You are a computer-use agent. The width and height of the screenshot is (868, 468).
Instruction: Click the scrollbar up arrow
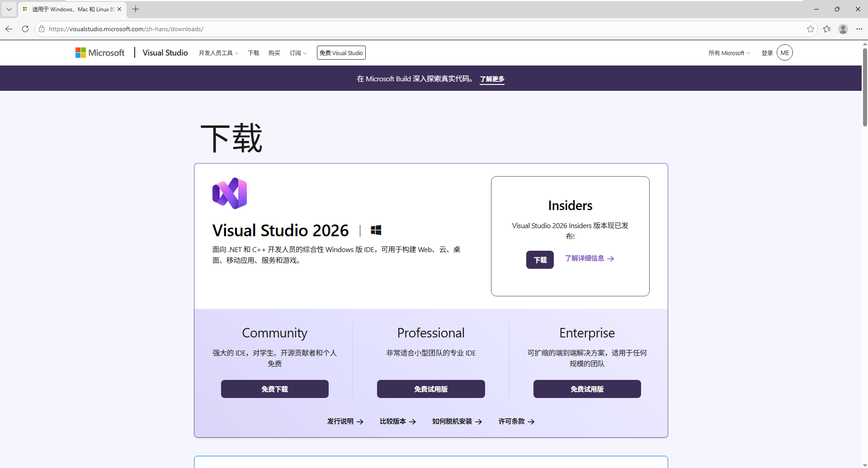click(865, 44)
